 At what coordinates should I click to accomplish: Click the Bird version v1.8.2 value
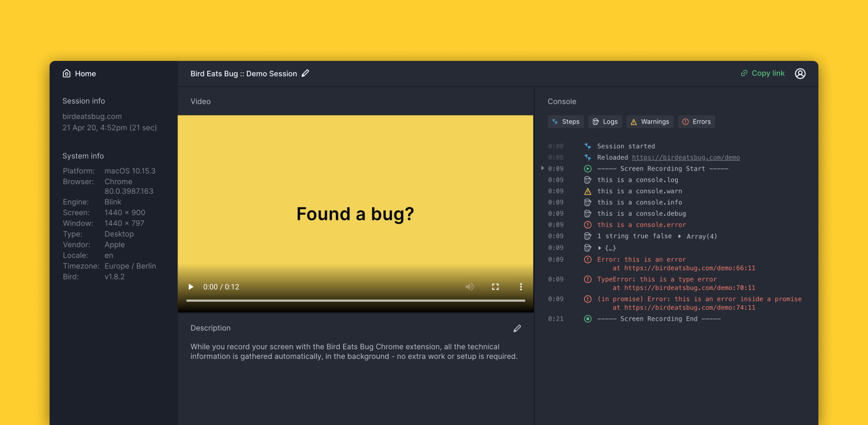(x=115, y=277)
